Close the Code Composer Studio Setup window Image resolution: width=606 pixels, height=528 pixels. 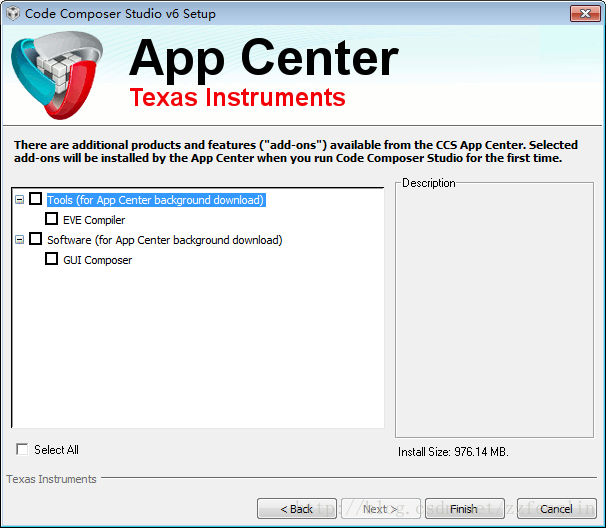pyautogui.click(x=585, y=14)
